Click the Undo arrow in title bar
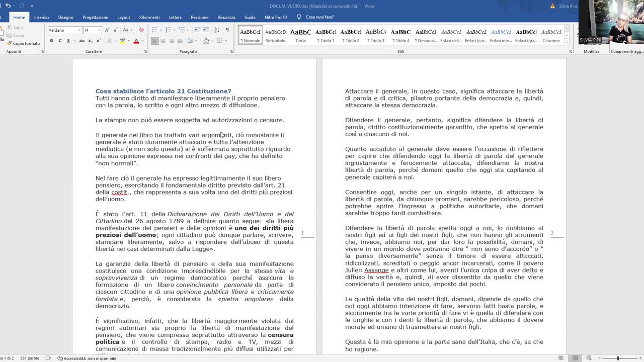Image resolution: width=644 pixels, height=362 pixels. (x=8, y=6)
